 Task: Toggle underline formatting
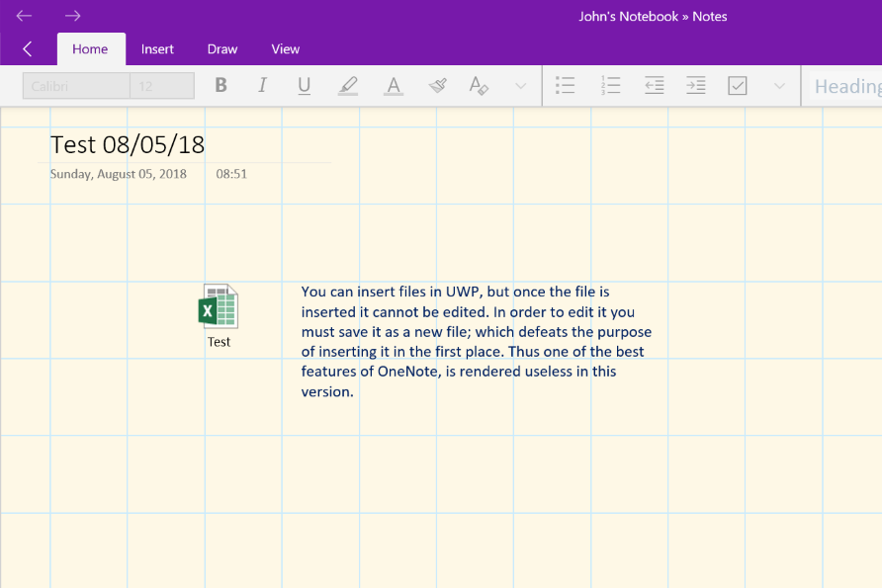(304, 86)
